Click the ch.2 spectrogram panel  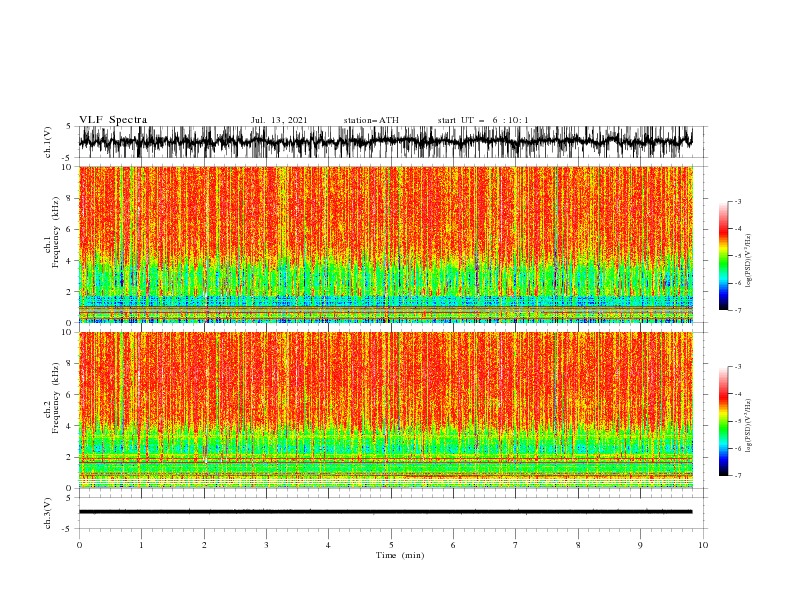click(x=386, y=410)
